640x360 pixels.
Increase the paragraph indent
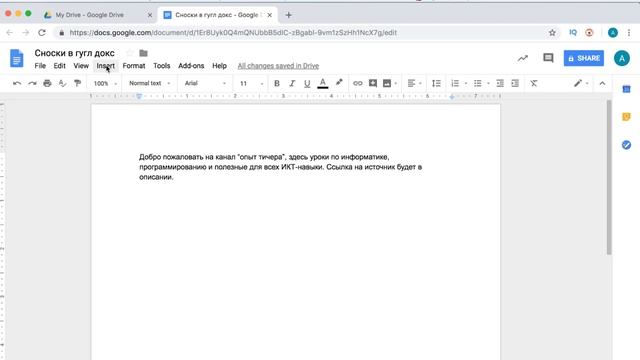515,83
